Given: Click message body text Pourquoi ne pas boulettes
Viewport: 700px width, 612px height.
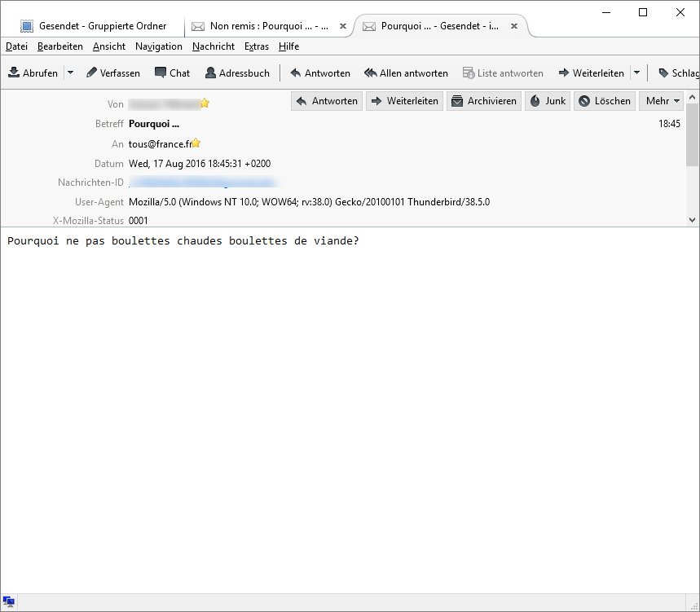Looking at the screenshot, I should point(183,241).
